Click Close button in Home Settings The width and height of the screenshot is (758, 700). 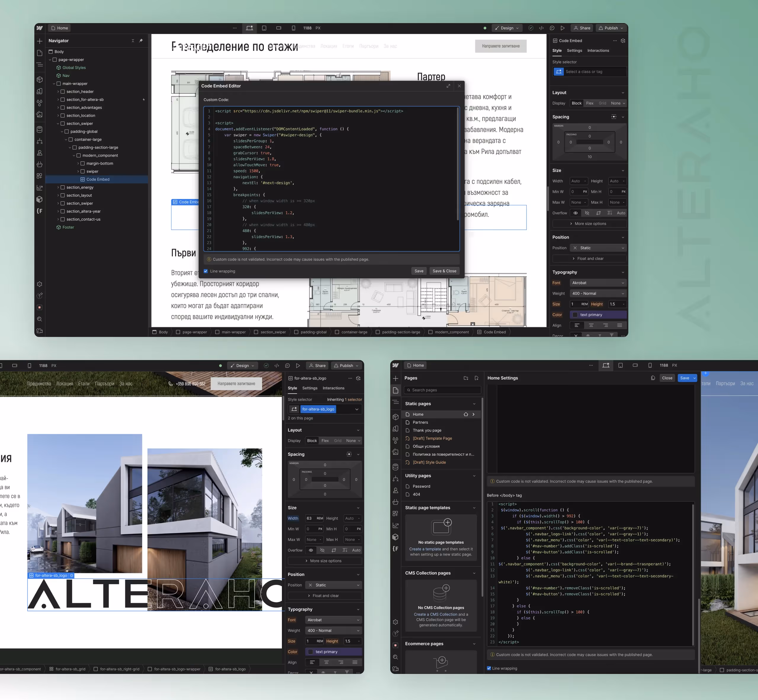(x=667, y=378)
